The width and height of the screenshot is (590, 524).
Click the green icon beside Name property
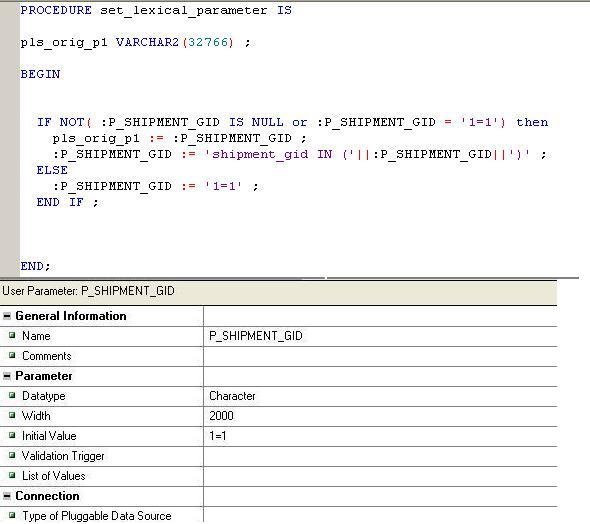tap(12, 335)
